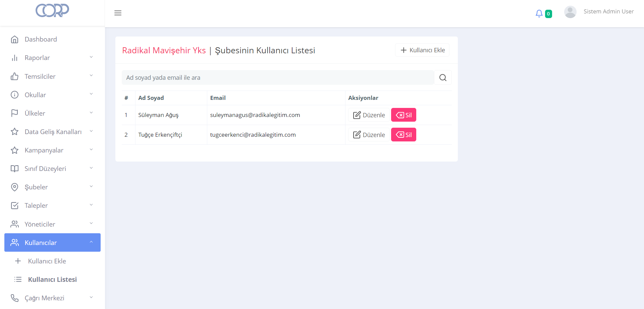Image resolution: width=644 pixels, height=309 pixels.
Task: Delete Tuğçe Erkençiftçi using Sil button
Action: click(x=404, y=135)
